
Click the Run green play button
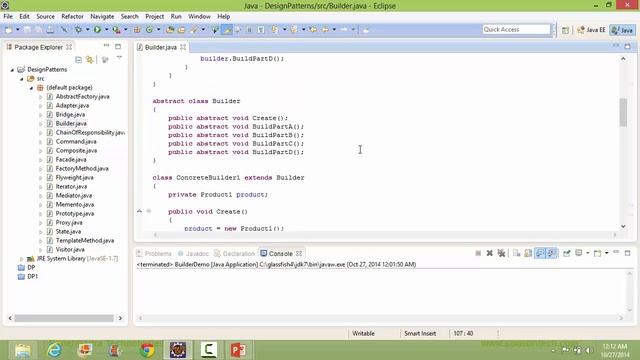pyautogui.click(x=97, y=29)
